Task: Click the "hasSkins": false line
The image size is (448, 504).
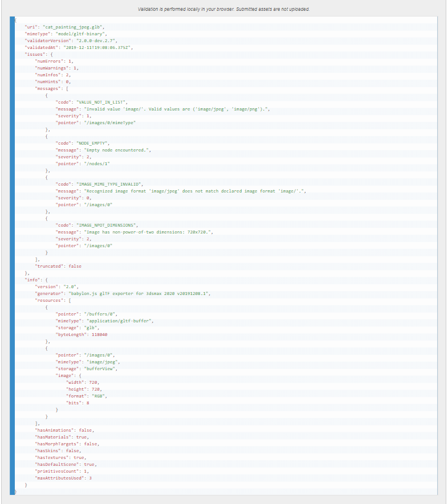Action: point(58,450)
